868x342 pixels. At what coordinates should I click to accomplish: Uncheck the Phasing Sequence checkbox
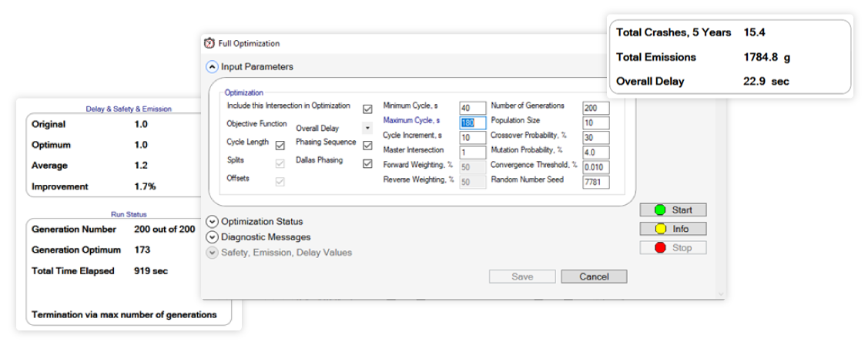[x=367, y=146]
